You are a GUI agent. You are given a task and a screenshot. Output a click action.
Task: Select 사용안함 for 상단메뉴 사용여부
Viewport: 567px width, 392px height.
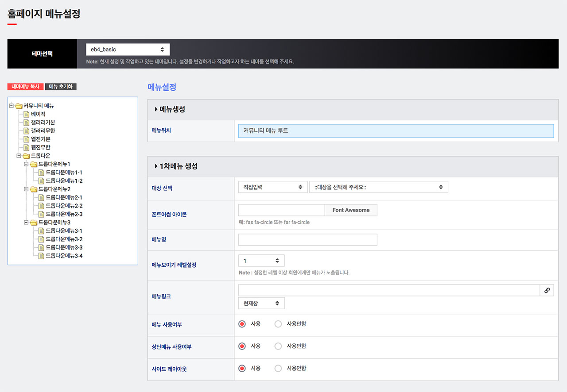point(278,346)
